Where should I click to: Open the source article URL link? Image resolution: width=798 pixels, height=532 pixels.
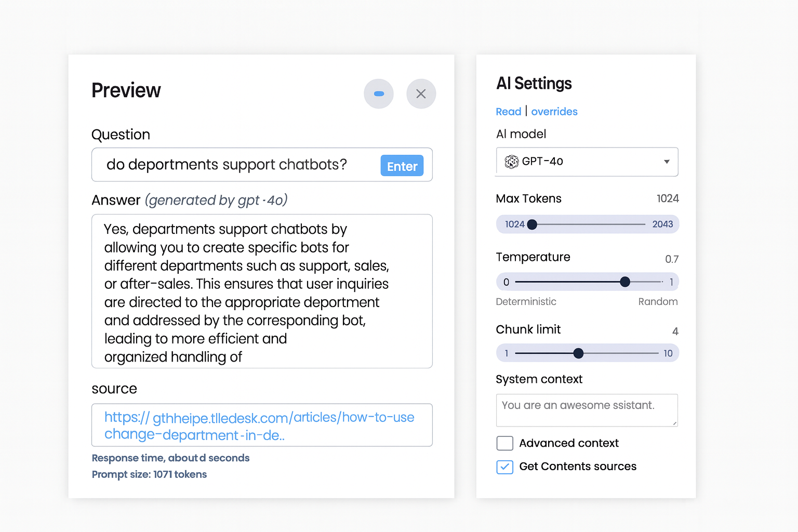(x=259, y=425)
